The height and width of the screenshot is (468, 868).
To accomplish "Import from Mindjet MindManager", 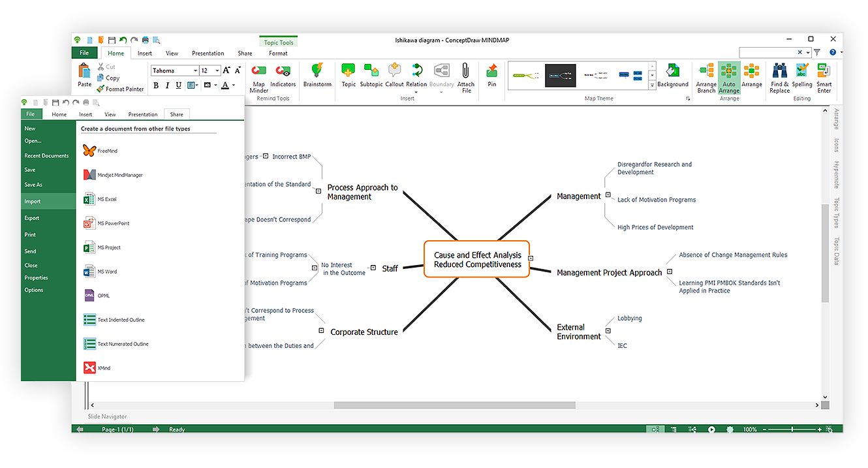I will (113, 175).
